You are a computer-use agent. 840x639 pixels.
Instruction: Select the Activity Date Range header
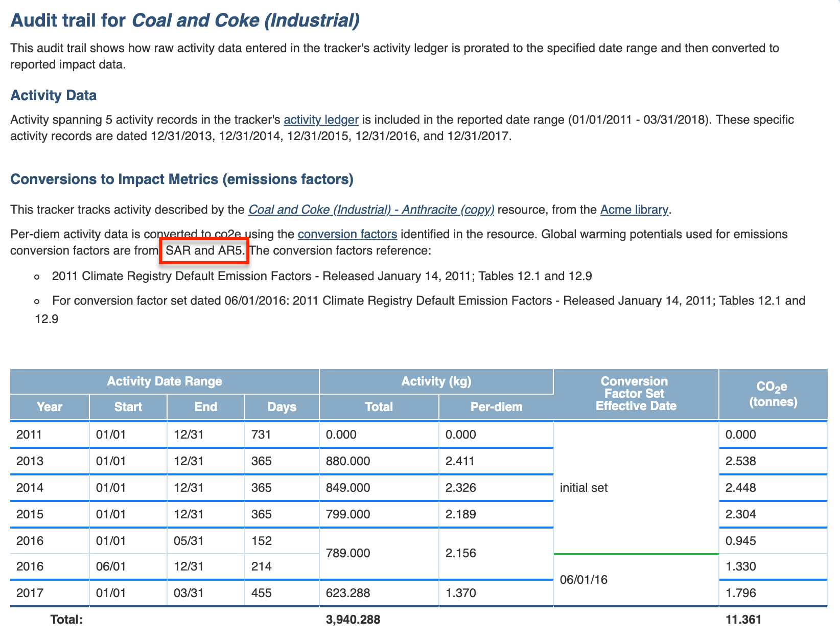coord(164,381)
